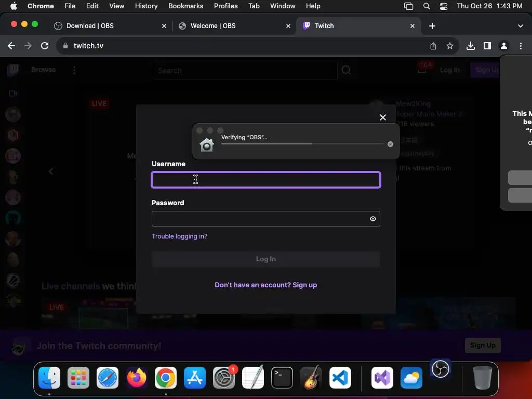This screenshot has width=532, height=399.
Task: Open TextEdit from the Dock
Action: [x=253, y=378]
